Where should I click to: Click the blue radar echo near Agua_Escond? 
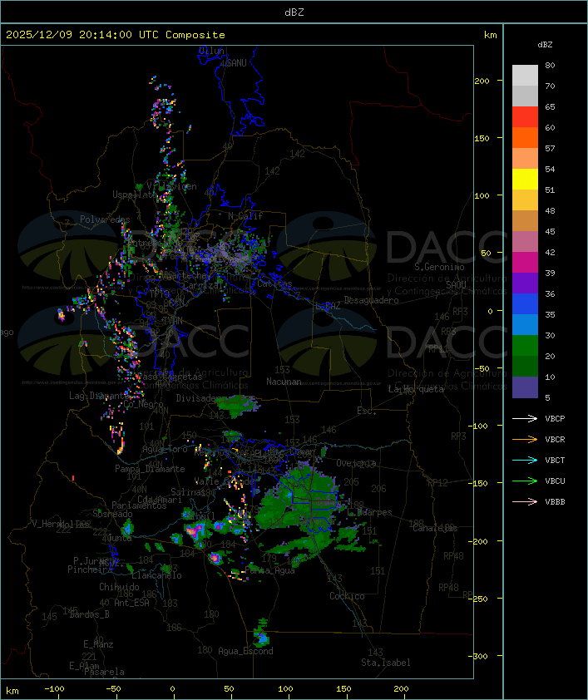click(x=263, y=639)
